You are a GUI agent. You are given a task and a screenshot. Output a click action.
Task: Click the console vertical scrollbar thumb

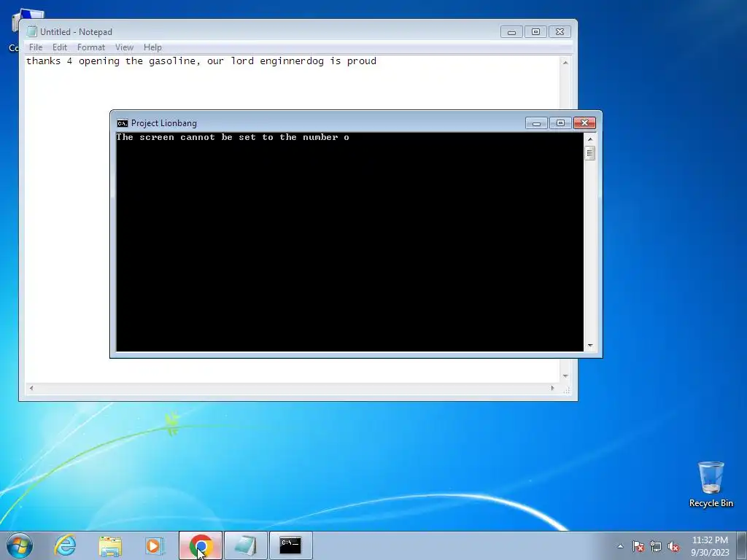[590, 153]
